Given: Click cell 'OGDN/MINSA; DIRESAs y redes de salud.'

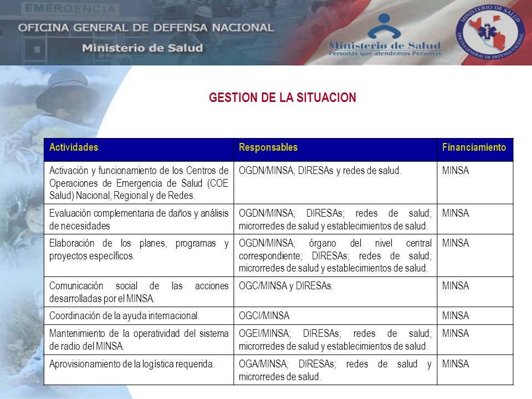Looking at the screenshot, I should pos(335,182).
